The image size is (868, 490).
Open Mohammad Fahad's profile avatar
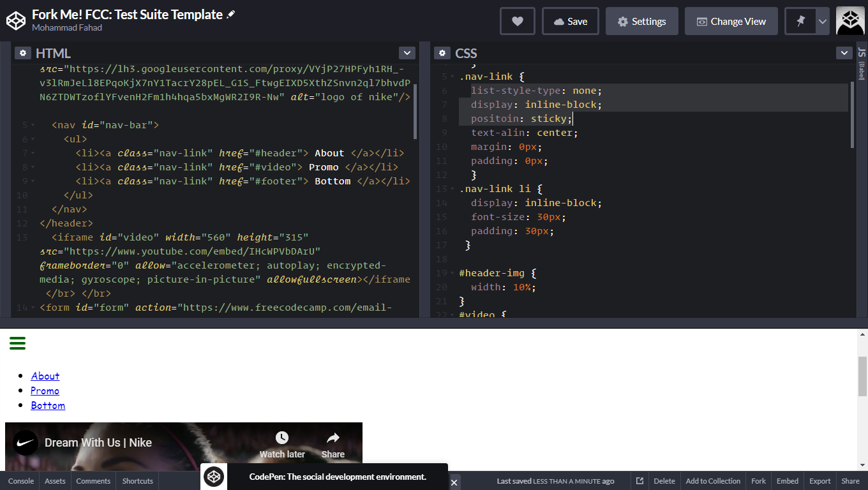click(x=849, y=20)
